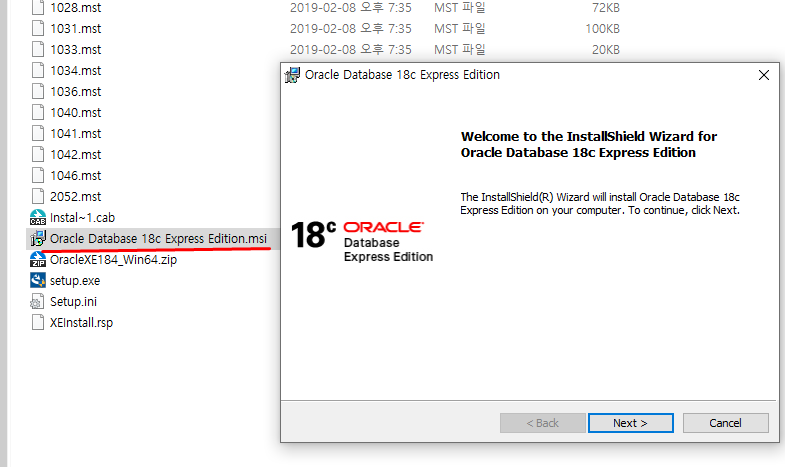Click the Oracle 18c logo in the installer

[x=362, y=242]
